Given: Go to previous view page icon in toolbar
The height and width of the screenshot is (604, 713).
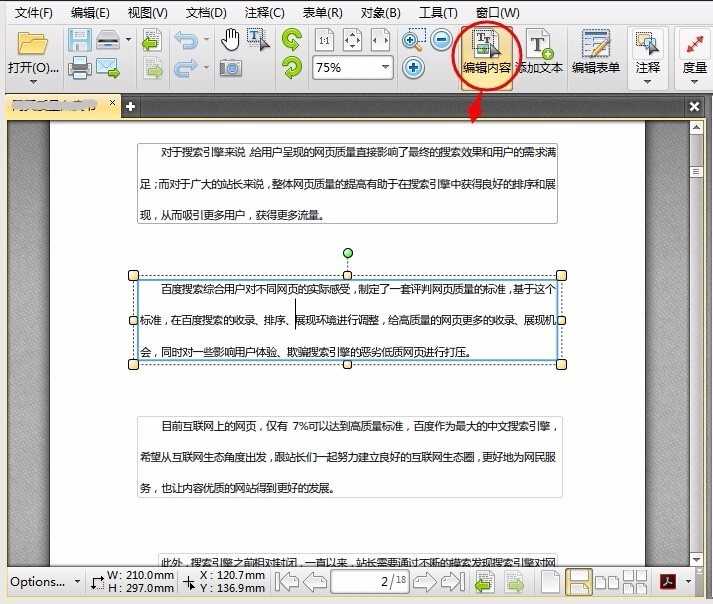Looking at the screenshot, I should pyautogui.click(x=152, y=40).
